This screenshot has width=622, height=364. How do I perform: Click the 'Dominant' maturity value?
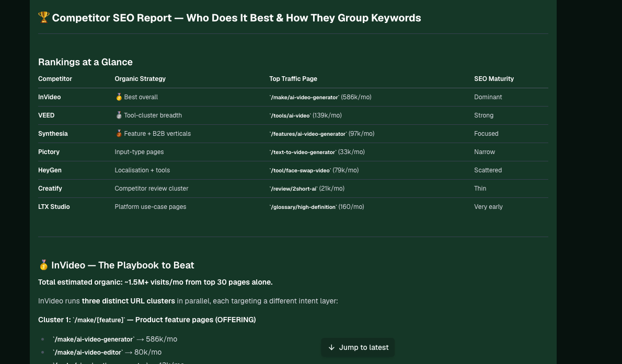(x=488, y=97)
